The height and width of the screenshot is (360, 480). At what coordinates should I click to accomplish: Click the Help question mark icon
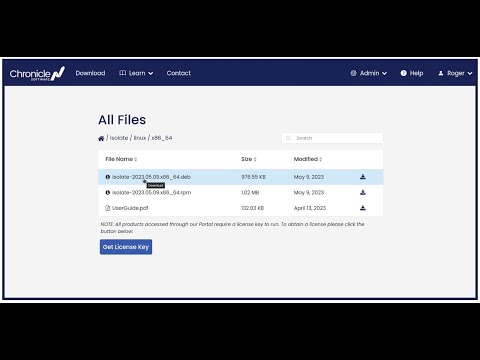pyautogui.click(x=403, y=73)
